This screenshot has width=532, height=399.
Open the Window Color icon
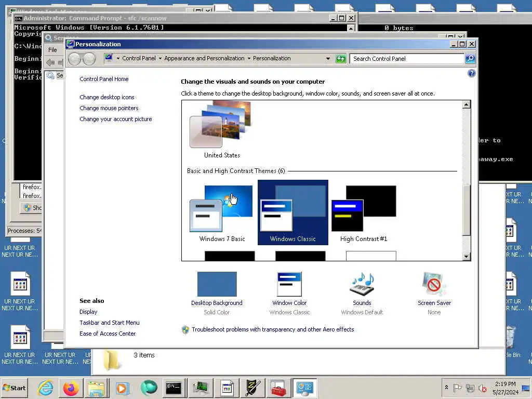[289, 284]
